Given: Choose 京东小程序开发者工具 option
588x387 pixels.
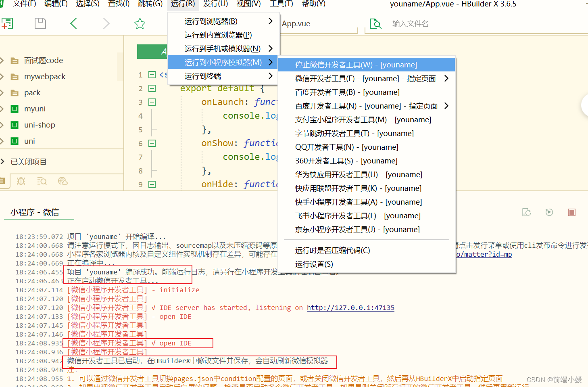Looking at the screenshot, I should (367, 230).
